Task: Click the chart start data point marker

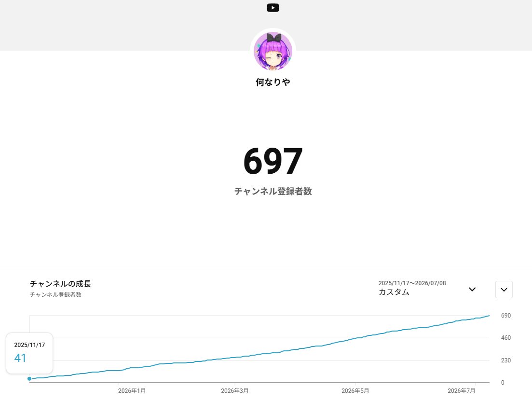Action: [x=29, y=378]
